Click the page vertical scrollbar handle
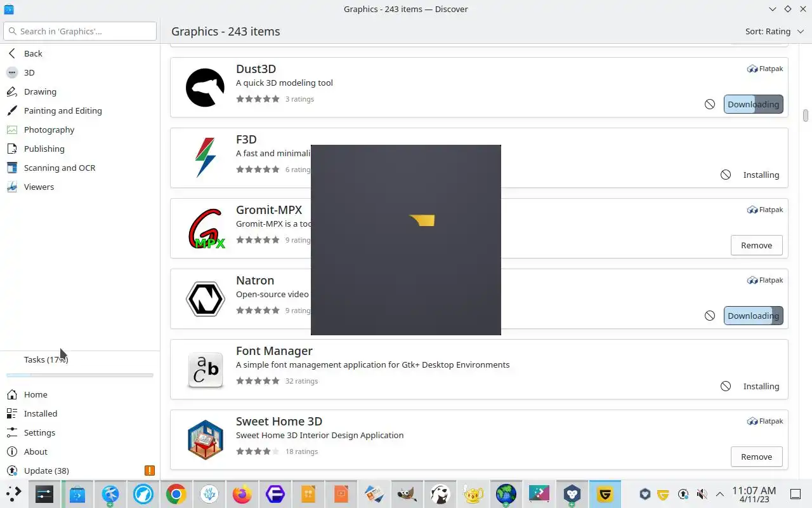The height and width of the screenshot is (508, 812). (x=806, y=116)
